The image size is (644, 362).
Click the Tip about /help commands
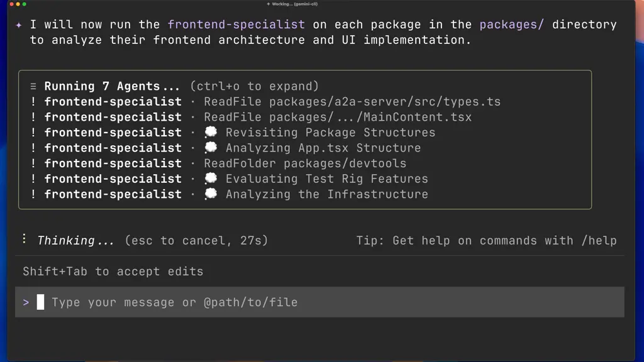click(x=486, y=241)
